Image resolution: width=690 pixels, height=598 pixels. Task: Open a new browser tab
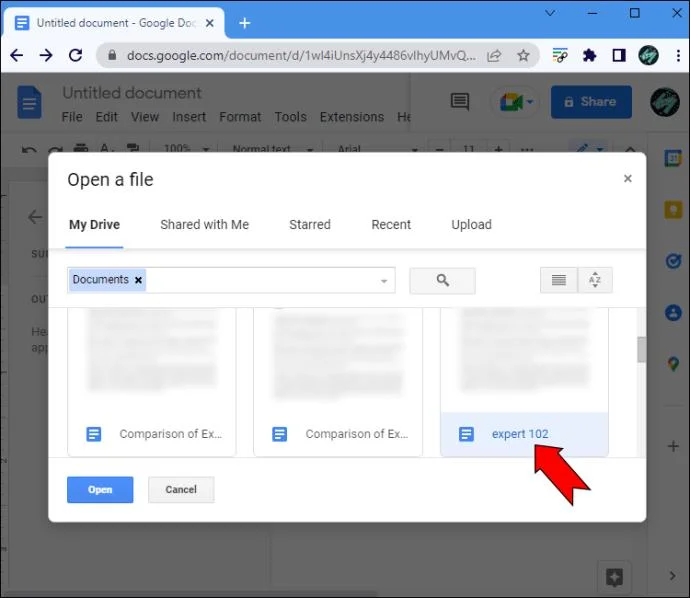(x=245, y=23)
